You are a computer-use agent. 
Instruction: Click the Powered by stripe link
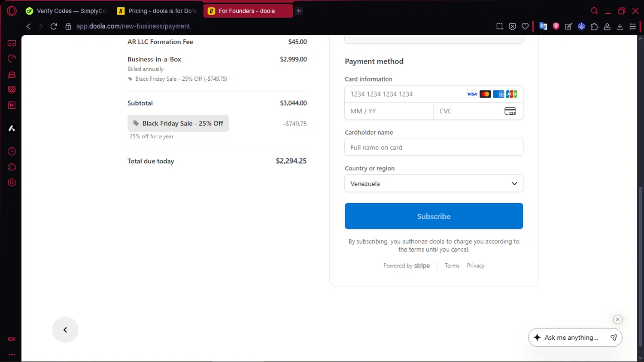click(x=407, y=266)
